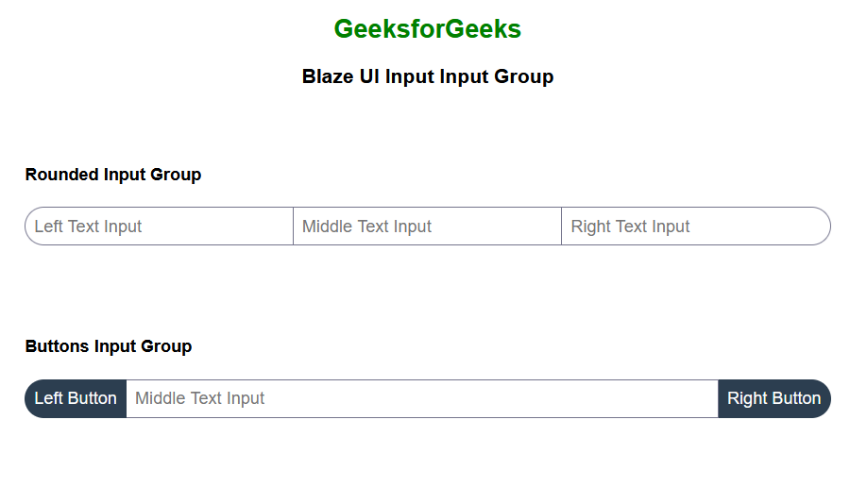The width and height of the screenshot is (850, 504).
Task: Click the final word "Group" in the subheading
Action: 524,76
